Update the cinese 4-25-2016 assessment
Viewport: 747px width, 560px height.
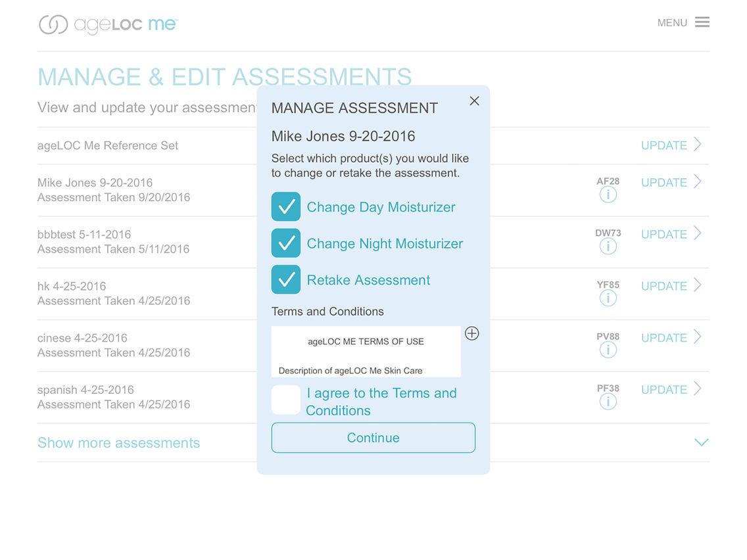(x=671, y=338)
